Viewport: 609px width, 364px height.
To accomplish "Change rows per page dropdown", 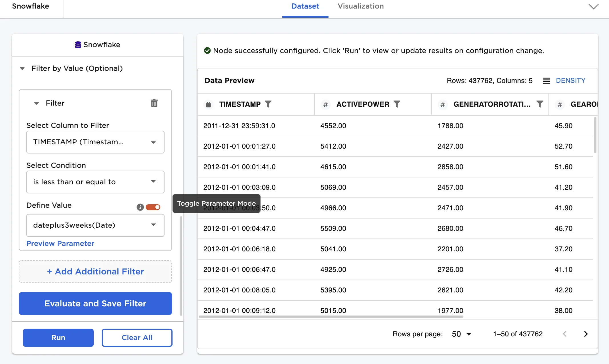I will (x=461, y=334).
